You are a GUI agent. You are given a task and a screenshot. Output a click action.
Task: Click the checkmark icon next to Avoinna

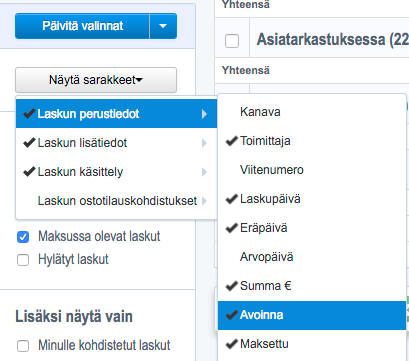232,315
